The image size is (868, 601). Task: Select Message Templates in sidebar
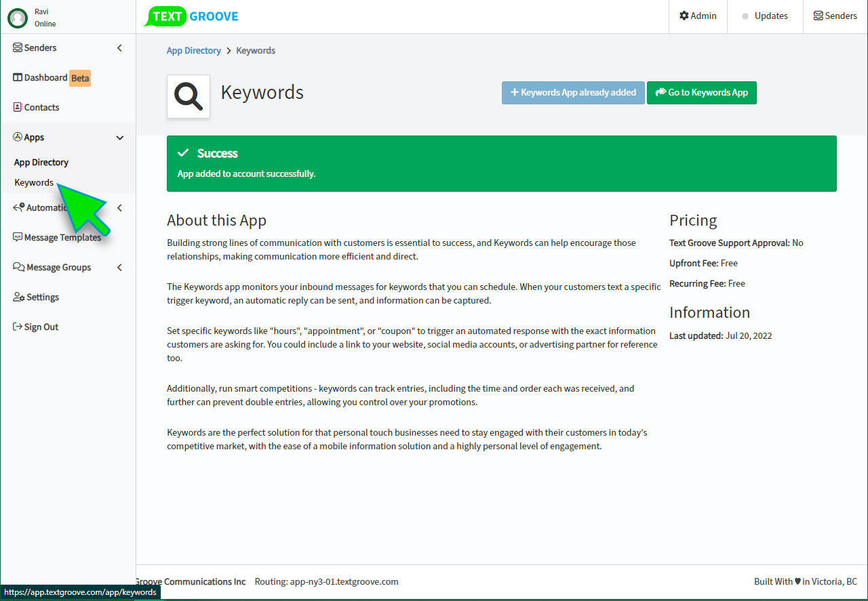pos(68,238)
